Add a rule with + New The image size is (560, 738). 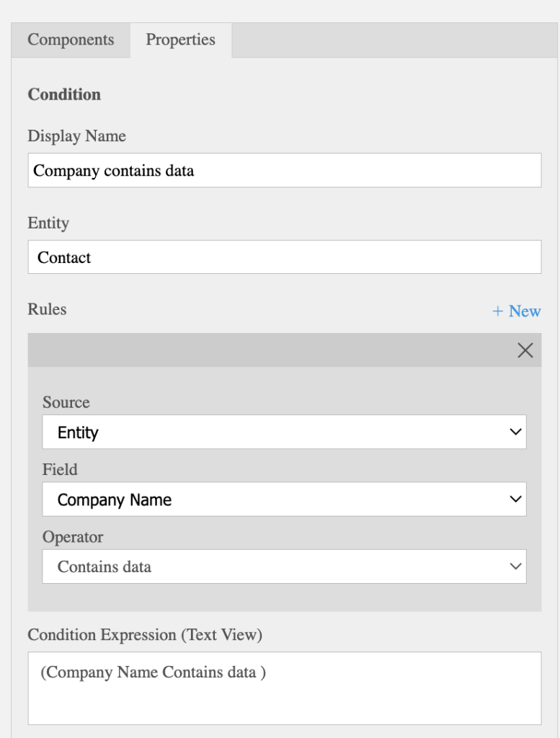[x=516, y=311]
